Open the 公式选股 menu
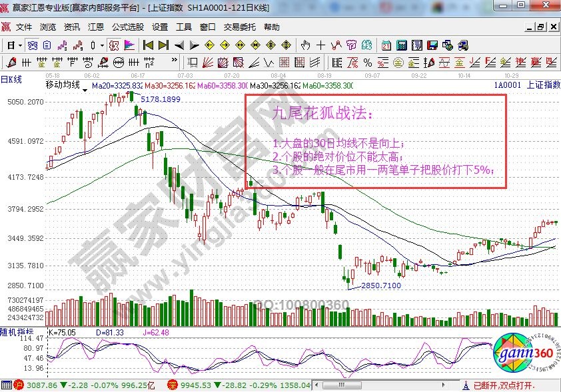The height and width of the screenshot is (392, 561). (127, 27)
